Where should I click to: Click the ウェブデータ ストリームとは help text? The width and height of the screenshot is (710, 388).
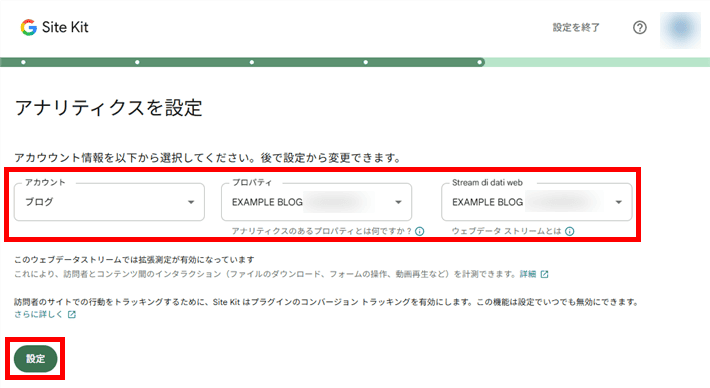point(506,231)
